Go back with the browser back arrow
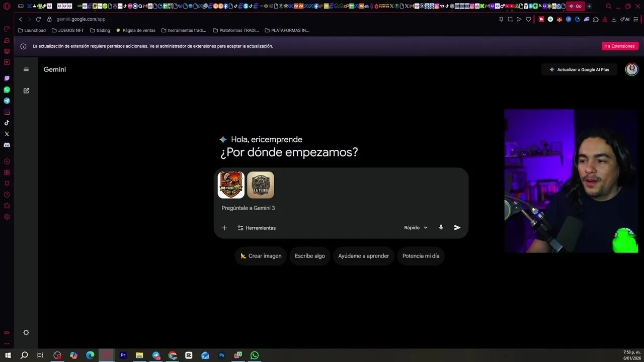The image size is (644, 362). click(20, 19)
